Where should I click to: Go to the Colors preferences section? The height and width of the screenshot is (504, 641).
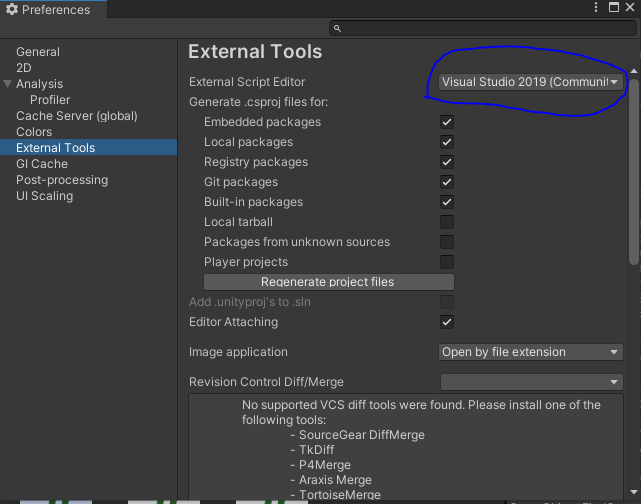click(34, 132)
